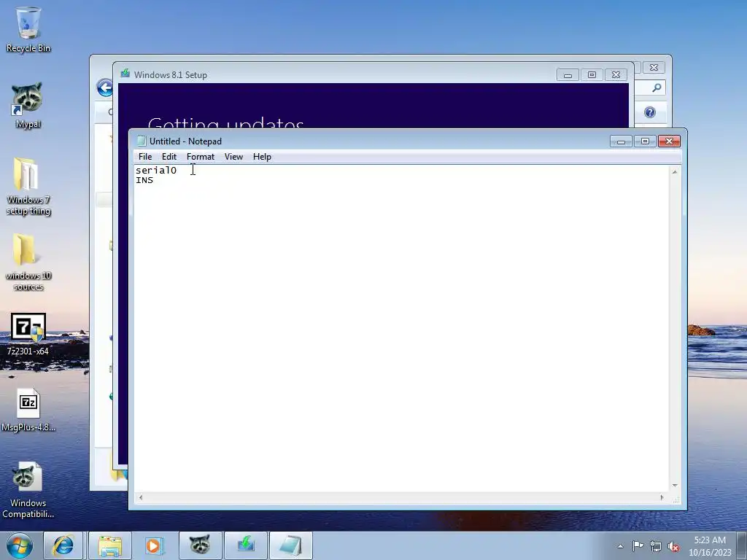Click the Notepad title bar icon
This screenshot has width=747, height=560.
(x=141, y=141)
